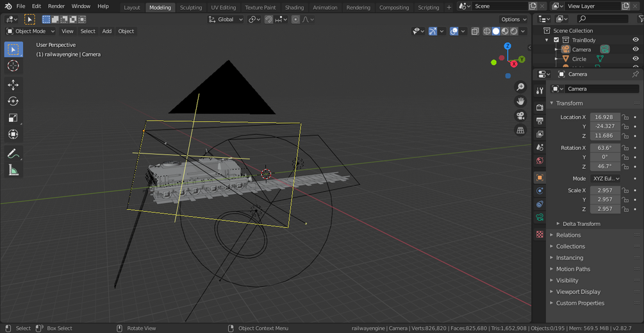Select the Select Box tool
644x333 pixels.
(x=13, y=50)
